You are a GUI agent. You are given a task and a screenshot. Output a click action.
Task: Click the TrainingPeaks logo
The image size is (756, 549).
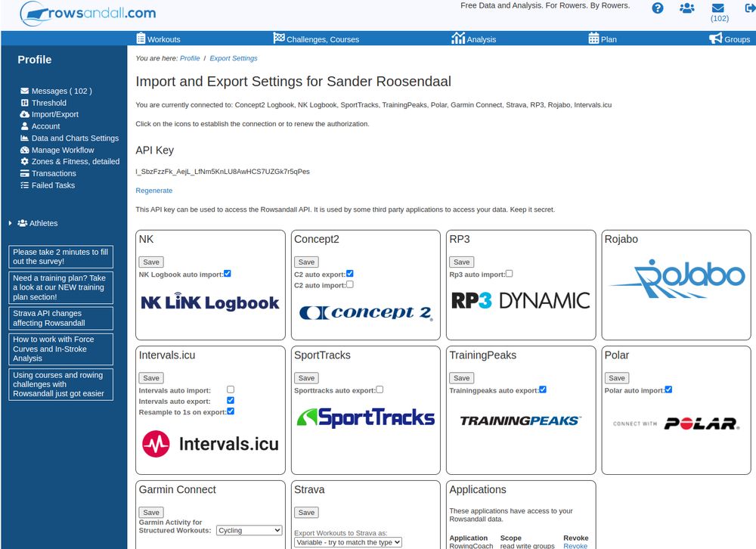(x=521, y=420)
